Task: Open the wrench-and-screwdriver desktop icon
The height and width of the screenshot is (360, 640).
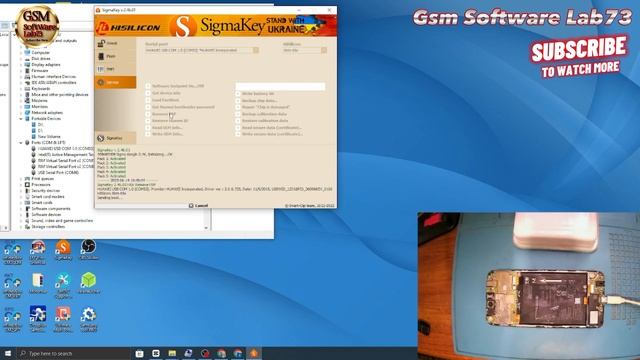Action: pos(63,284)
